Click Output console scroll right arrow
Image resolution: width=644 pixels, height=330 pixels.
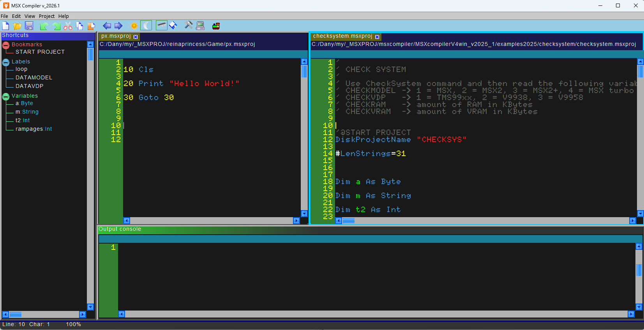[x=631, y=314]
